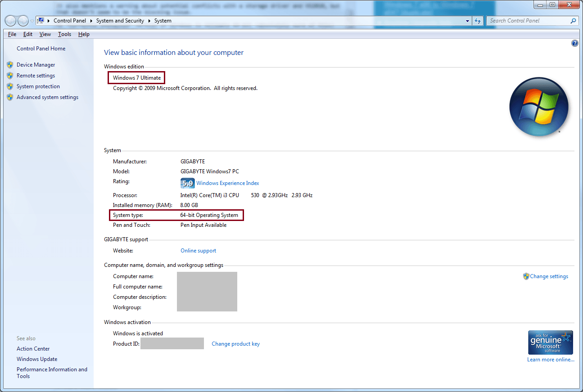This screenshot has width=583, height=392.
Task: Click the Manufacturer GIGABYTE value
Action: pos(193,162)
